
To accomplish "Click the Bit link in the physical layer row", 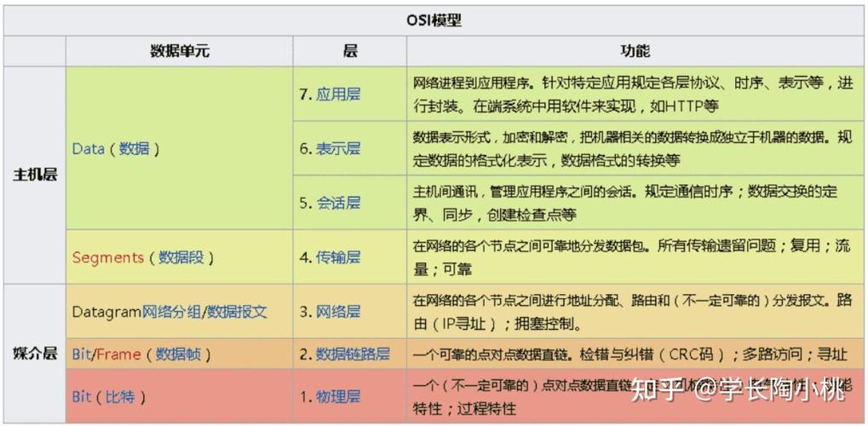I will [82, 397].
